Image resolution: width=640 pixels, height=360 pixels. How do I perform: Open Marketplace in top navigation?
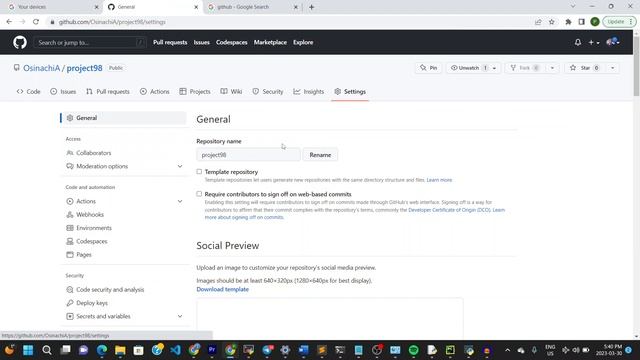coord(270,42)
